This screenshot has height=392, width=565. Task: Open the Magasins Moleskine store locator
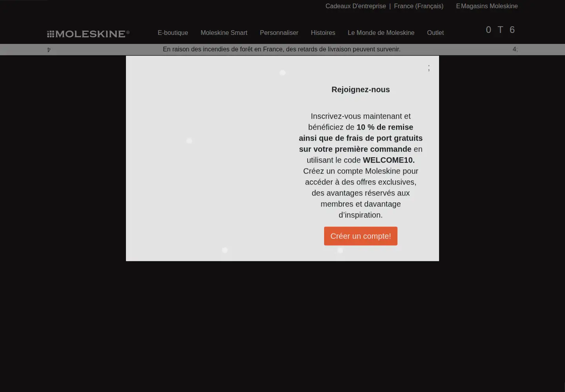487,6
